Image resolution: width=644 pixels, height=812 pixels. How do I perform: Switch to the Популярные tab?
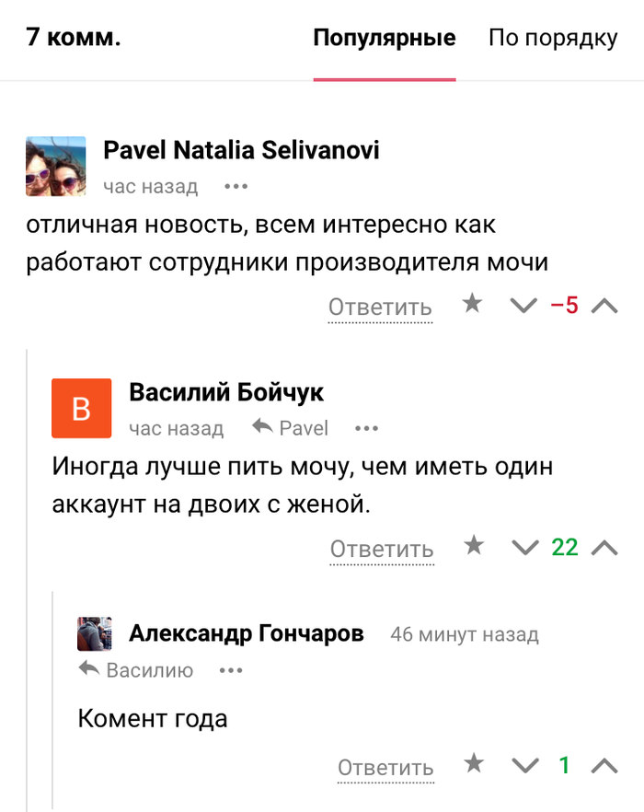(384, 39)
